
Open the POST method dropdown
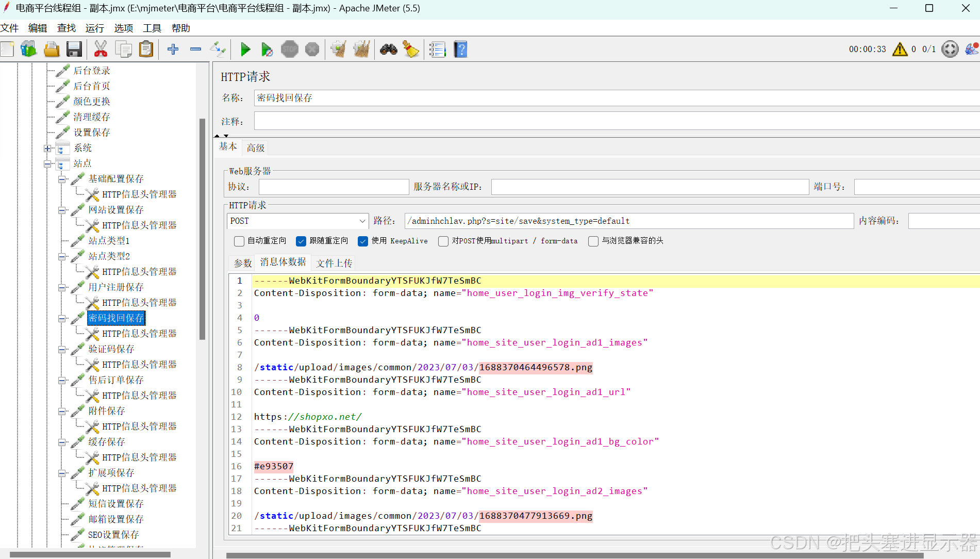pyautogui.click(x=297, y=221)
